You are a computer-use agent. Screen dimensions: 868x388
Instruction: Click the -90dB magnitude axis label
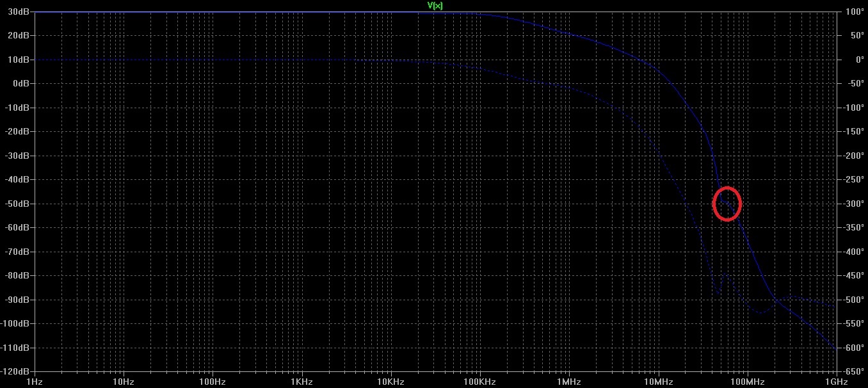[18, 300]
